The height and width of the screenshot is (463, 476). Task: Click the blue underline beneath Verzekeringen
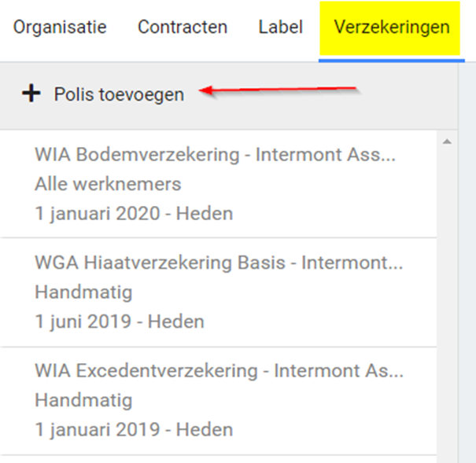(x=391, y=57)
